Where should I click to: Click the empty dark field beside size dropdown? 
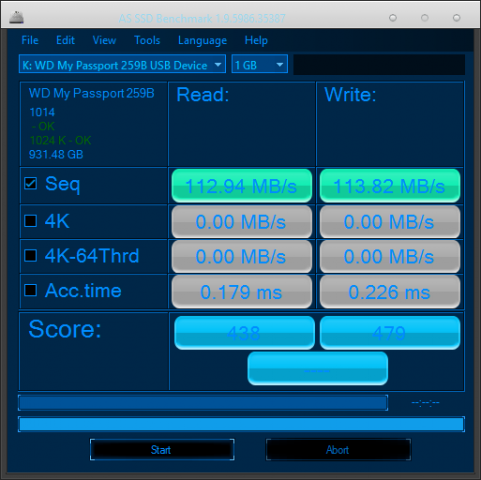[x=379, y=64]
